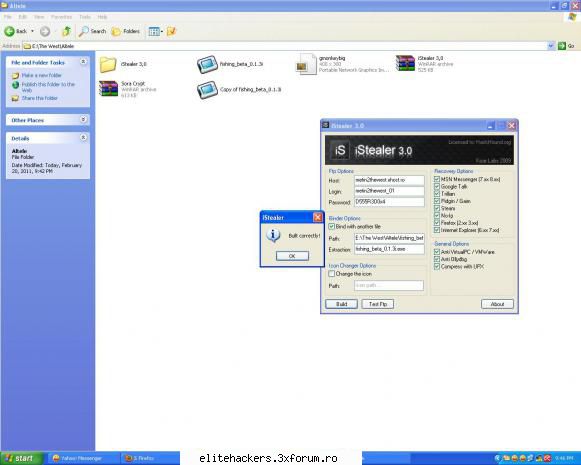Go up one folder level
The width and height of the screenshot is (581, 465).
[66, 31]
